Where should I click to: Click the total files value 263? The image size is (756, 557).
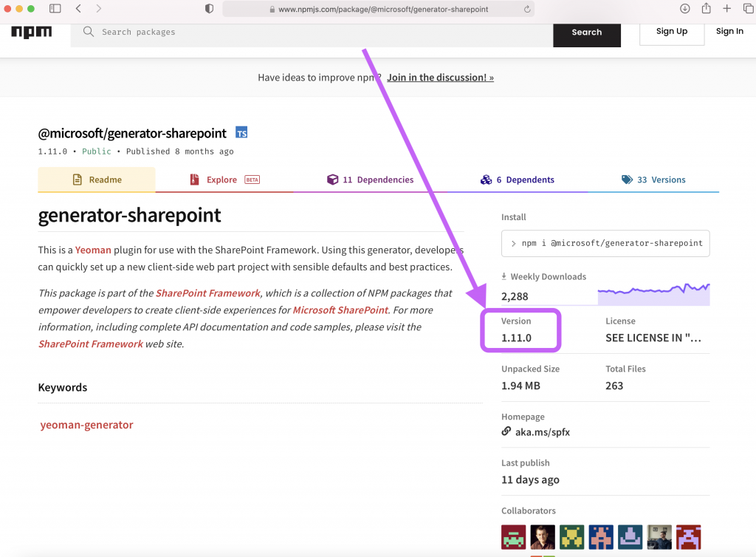(x=614, y=386)
